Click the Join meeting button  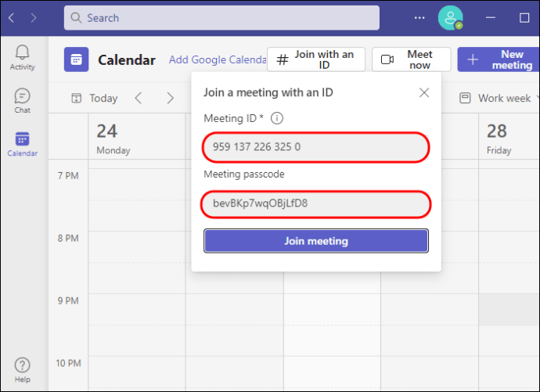coord(316,241)
